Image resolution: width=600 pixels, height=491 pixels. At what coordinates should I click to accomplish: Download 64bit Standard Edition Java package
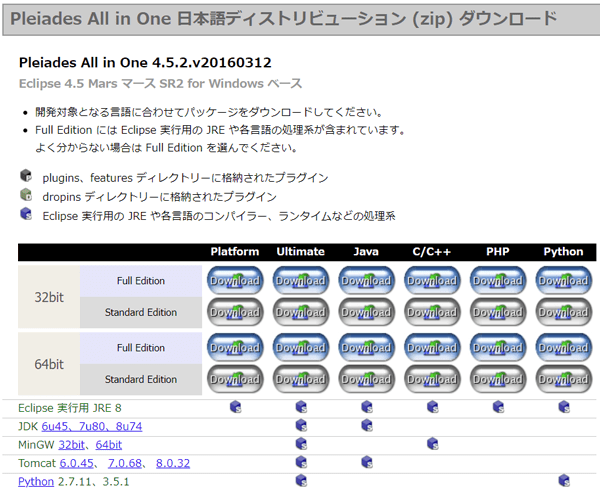pyautogui.click(x=367, y=379)
